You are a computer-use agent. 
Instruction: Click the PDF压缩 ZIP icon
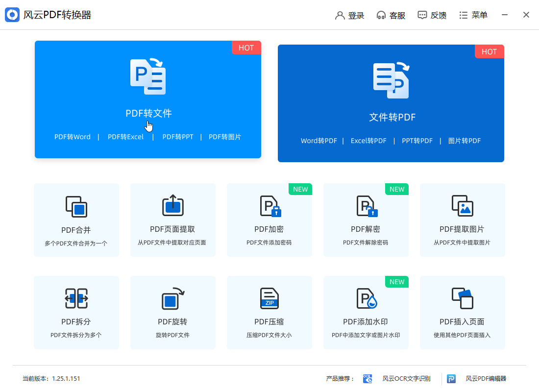[x=269, y=298]
